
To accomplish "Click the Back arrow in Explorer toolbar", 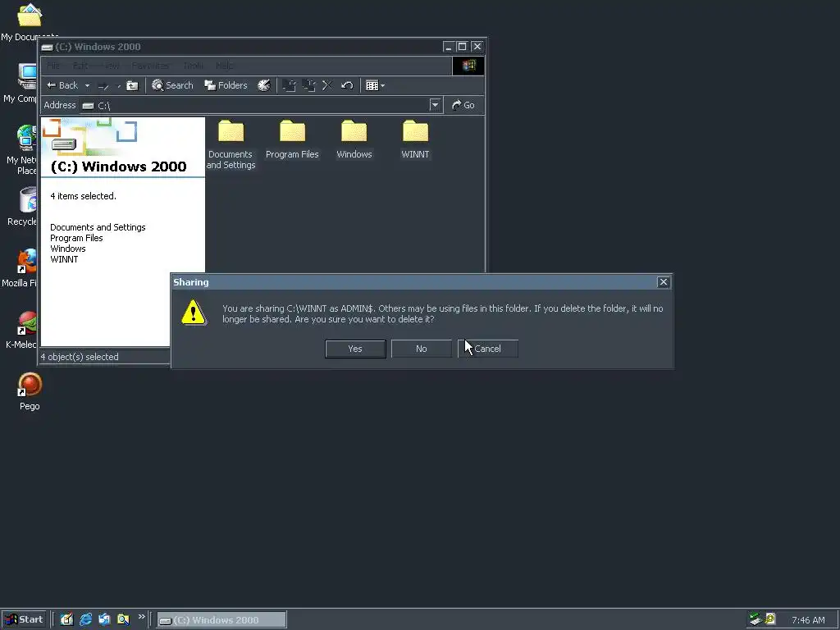I will click(62, 85).
